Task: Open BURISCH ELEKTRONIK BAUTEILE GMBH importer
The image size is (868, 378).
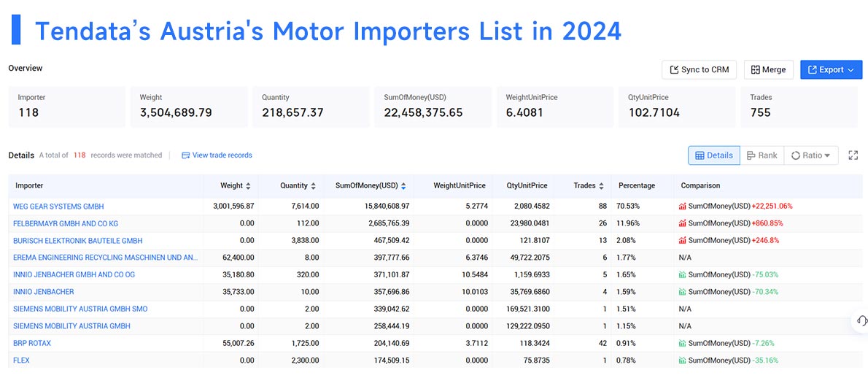Action: pyautogui.click(x=78, y=241)
